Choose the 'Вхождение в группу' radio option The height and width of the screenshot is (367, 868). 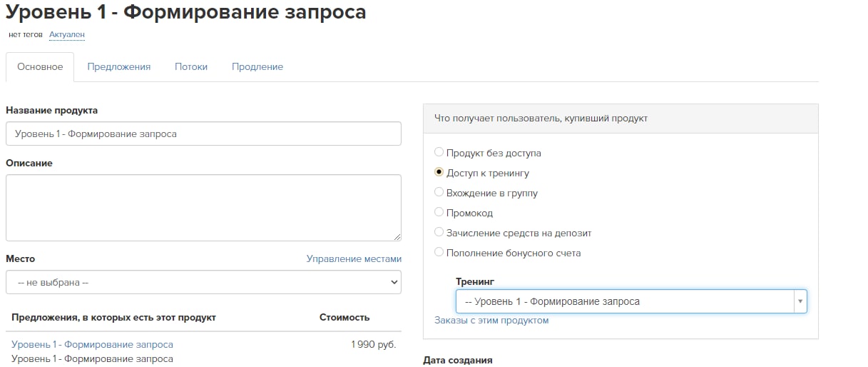(x=439, y=192)
